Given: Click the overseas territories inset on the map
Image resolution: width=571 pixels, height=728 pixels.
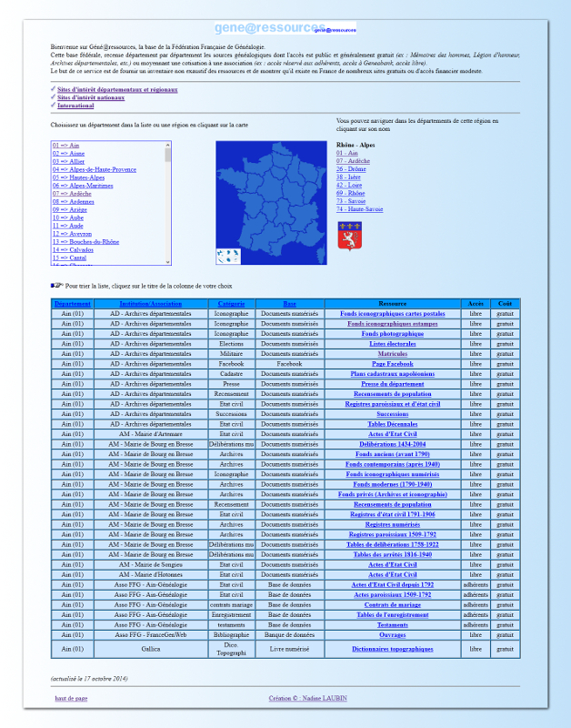Looking at the screenshot, I should point(228,257).
